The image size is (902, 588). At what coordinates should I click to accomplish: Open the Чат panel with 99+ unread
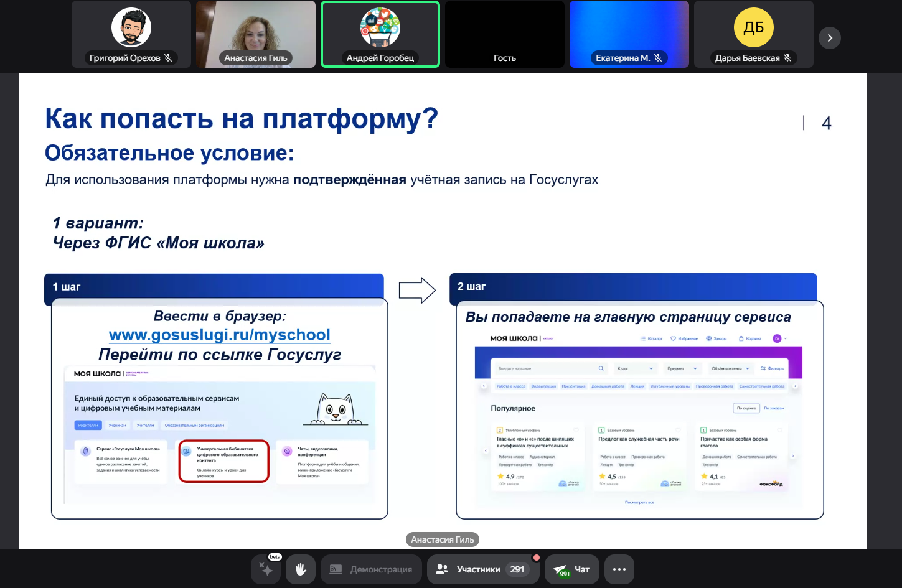click(x=571, y=569)
